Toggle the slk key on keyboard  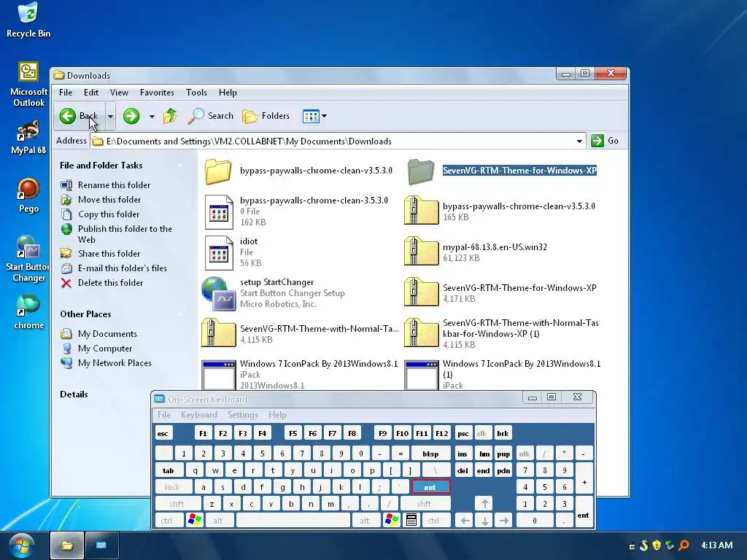click(482, 433)
